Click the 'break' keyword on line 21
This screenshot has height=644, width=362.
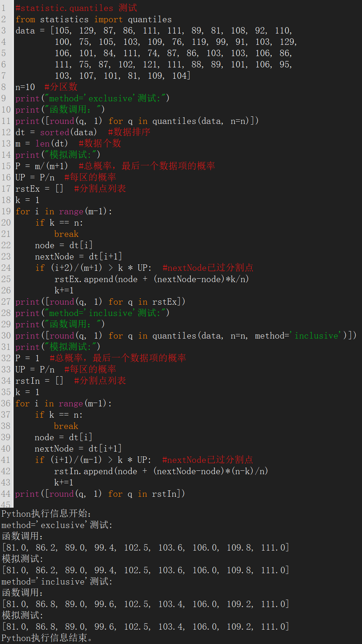[67, 234]
